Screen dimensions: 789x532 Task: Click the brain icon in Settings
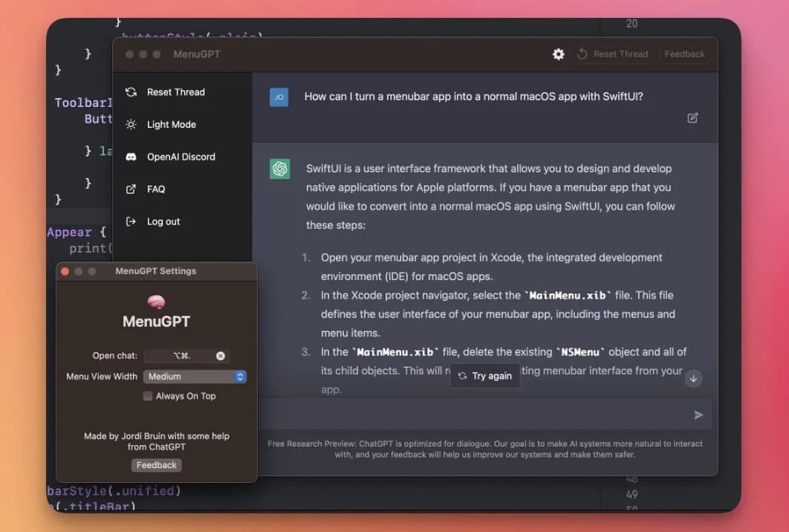click(x=157, y=301)
